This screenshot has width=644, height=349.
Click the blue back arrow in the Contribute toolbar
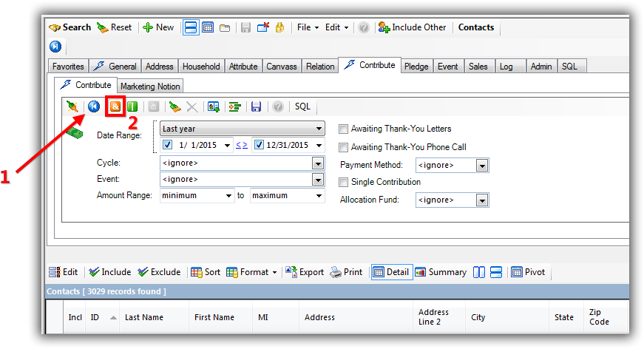point(94,106)
